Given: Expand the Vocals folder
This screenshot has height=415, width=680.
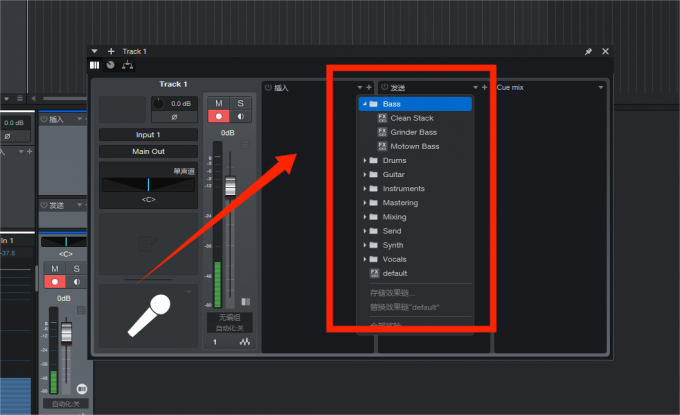Looking at the screenshot, I should [365, 259].
